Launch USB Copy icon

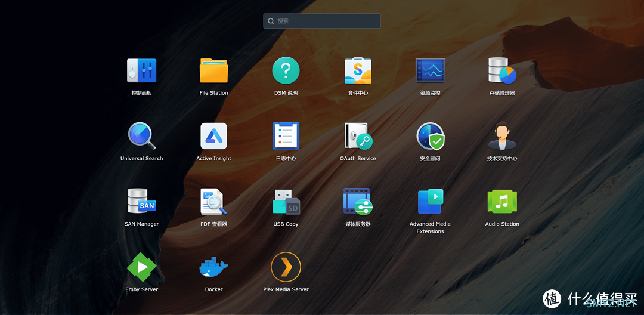(286, 201)
